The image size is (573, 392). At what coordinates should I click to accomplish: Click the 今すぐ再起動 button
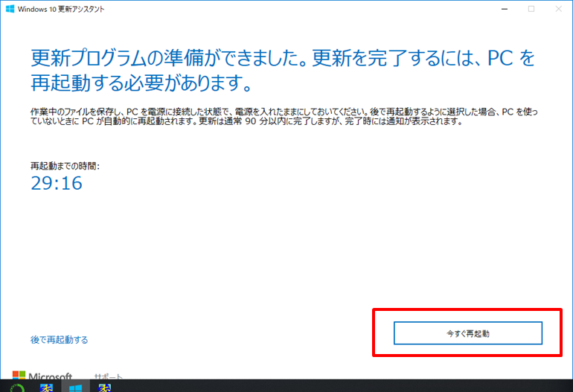(x=468, y=333)
